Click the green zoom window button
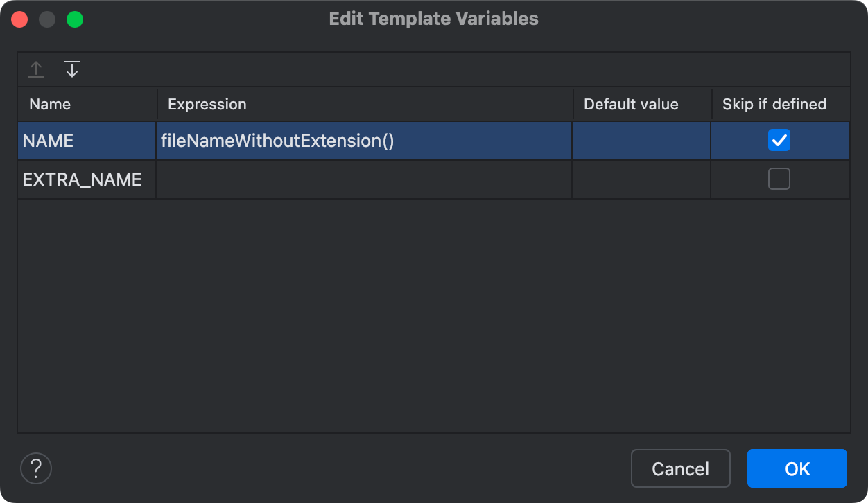The height and width of the screenshot is (503, 868). point(75,19)
